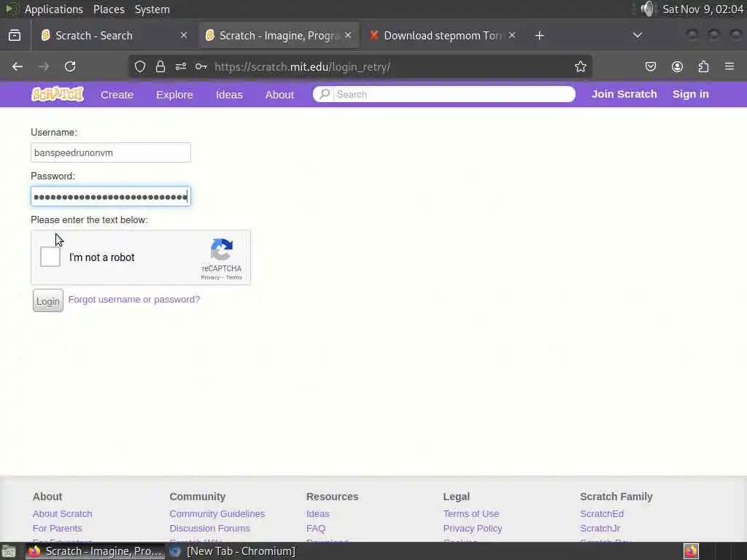
Task: Click the Scratch logo
Action: tap(58, 94)
